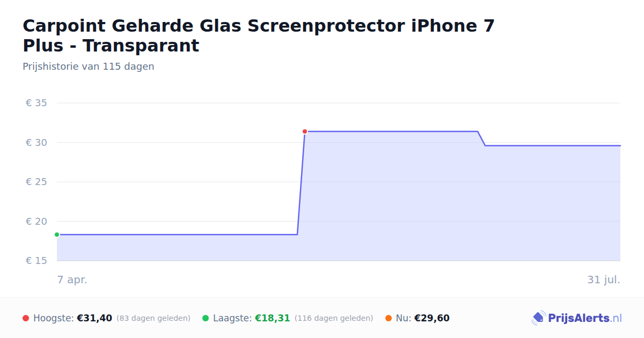644x338 pixels.
Task: Click the € 15 axis label
Action: click(x=36, y=261)
